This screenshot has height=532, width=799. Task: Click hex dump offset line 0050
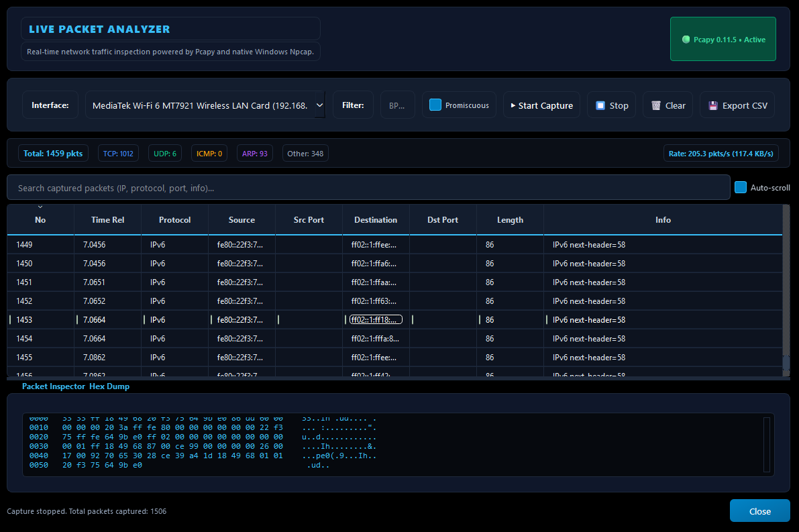tap(179, 465)
